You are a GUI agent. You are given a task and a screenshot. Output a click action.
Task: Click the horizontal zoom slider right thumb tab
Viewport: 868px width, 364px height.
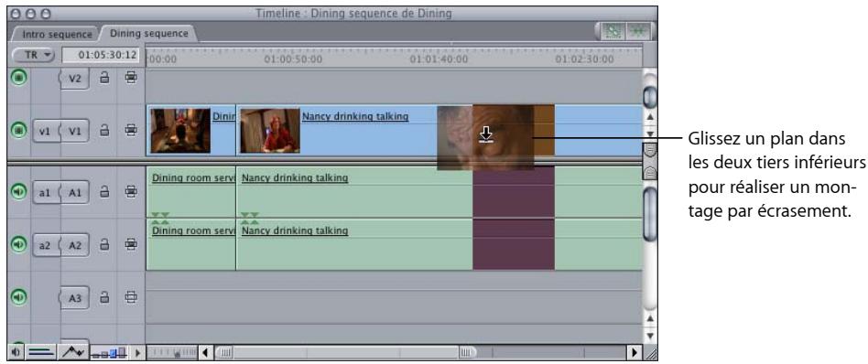pos(467,352)
